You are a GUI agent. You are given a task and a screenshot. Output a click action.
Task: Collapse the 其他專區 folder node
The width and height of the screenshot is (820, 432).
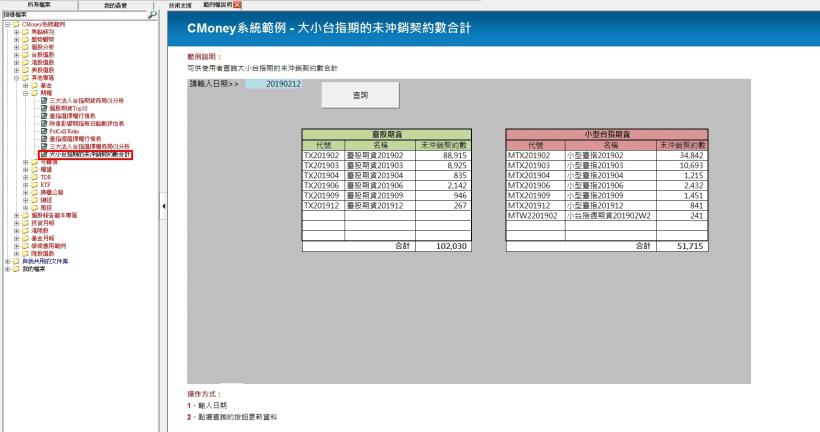click(16, 77)
